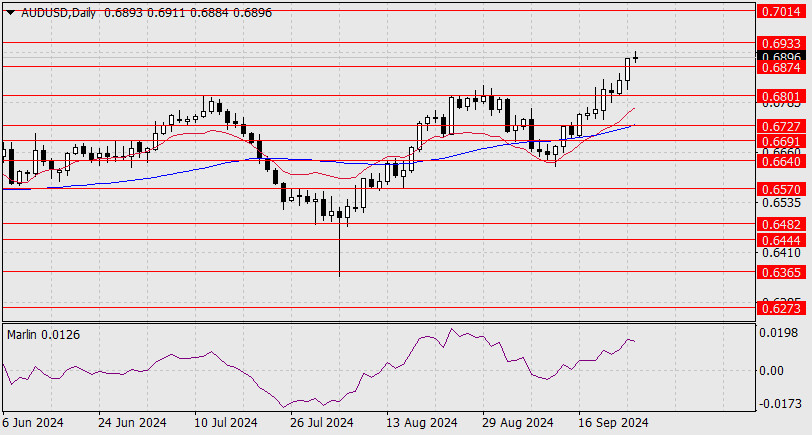Click the 0.6933 price level label
The width and height of the screenshot is (812, 435).
pos(782,43)
